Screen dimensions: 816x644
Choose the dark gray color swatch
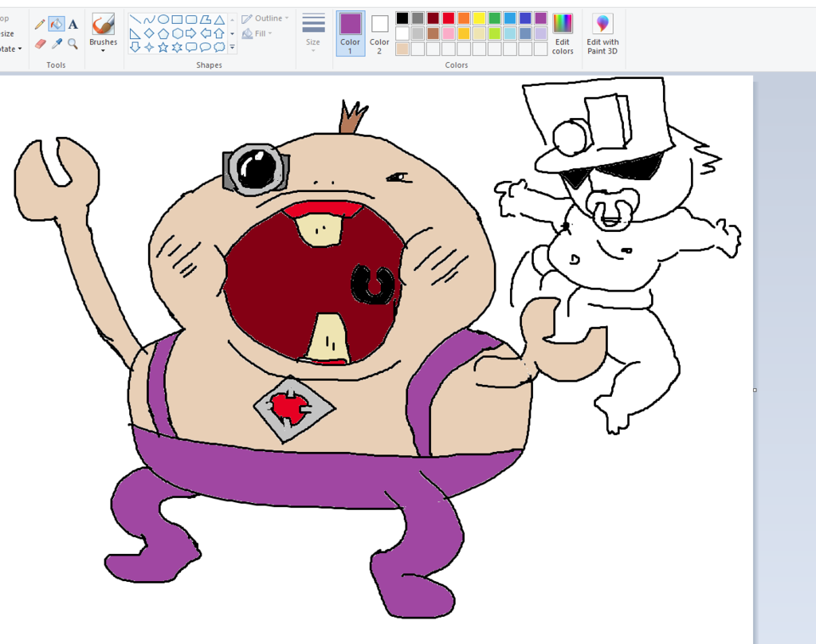point(418,18)
